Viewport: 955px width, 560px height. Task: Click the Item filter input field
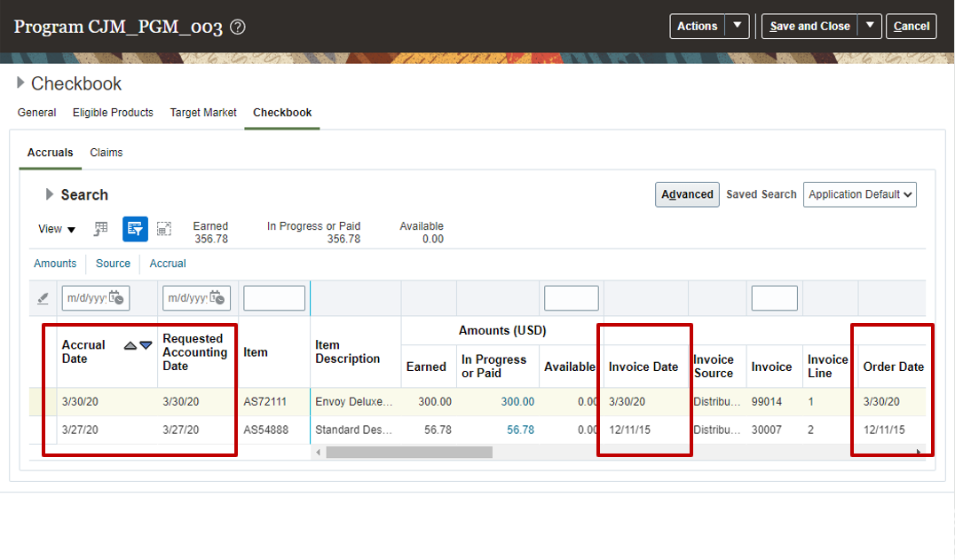(x=274, y=298)
